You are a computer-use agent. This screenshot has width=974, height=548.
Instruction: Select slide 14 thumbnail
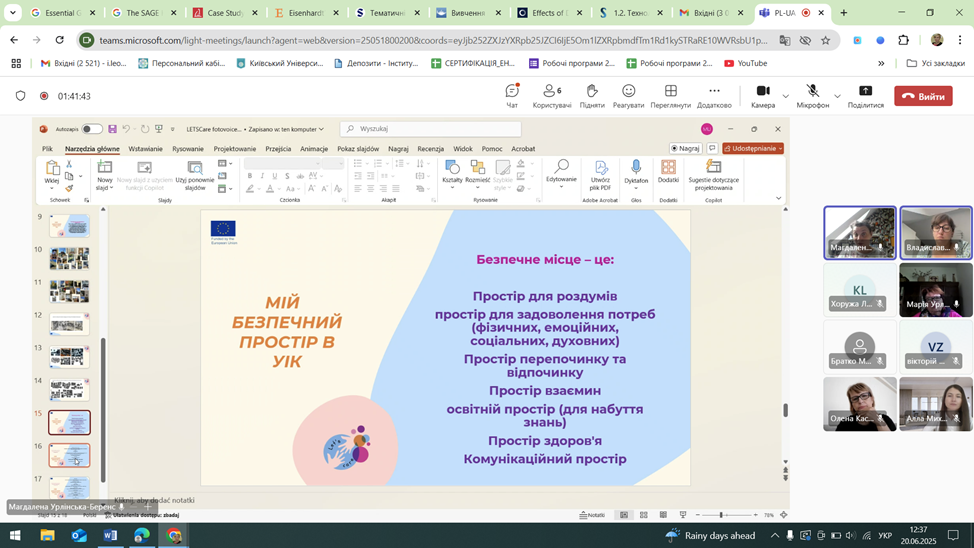69,389
